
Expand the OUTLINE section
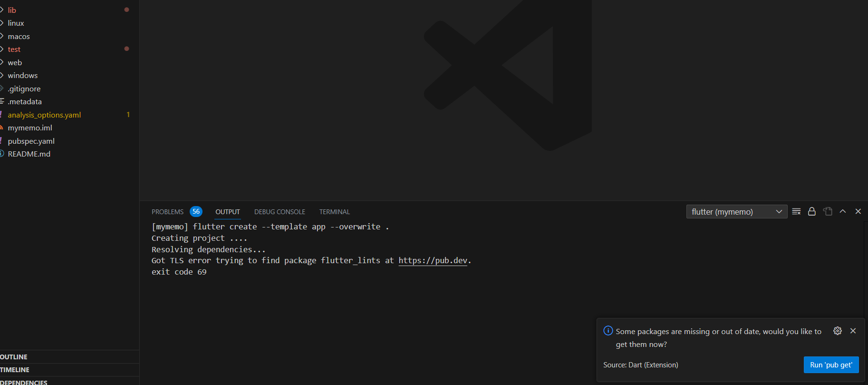(69, 357)
